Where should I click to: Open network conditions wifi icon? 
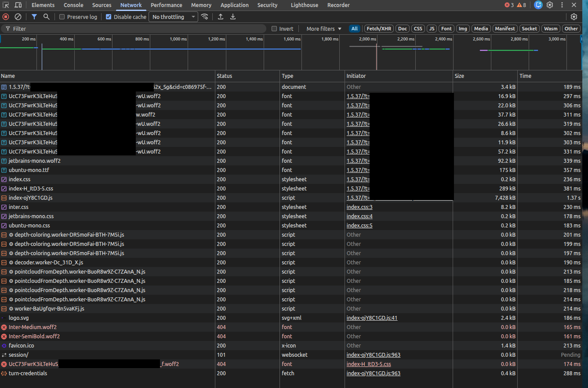[x=205, y=17]
